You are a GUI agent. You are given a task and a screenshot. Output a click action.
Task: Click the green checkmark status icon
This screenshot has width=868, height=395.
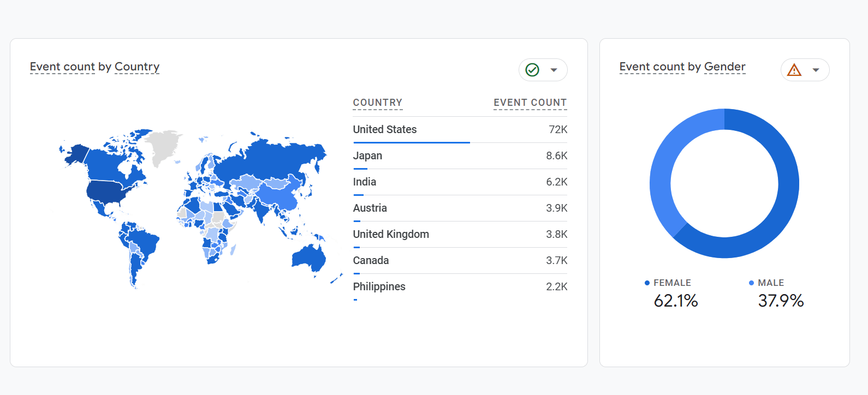click(x=532, y=70)
